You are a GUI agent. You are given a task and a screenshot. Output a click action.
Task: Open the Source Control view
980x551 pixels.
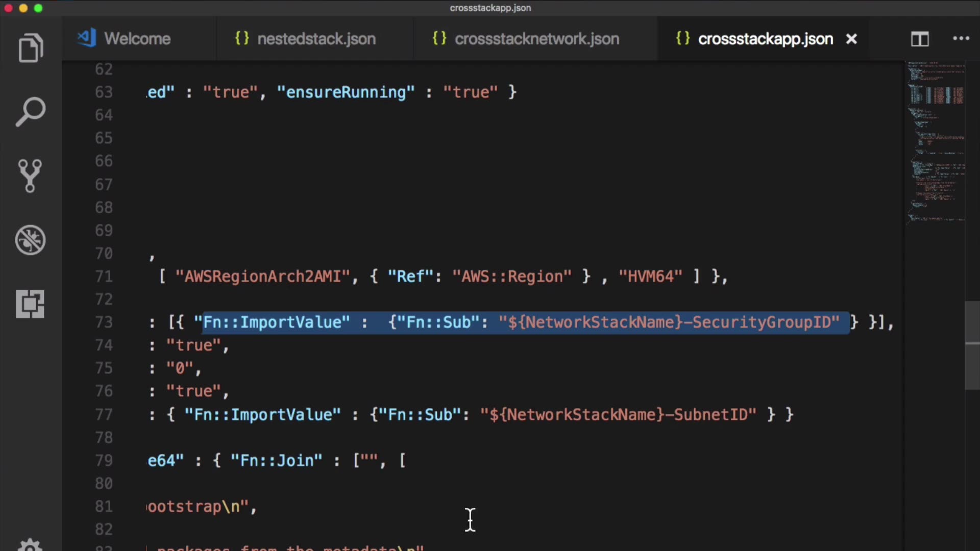click(30, 176)
